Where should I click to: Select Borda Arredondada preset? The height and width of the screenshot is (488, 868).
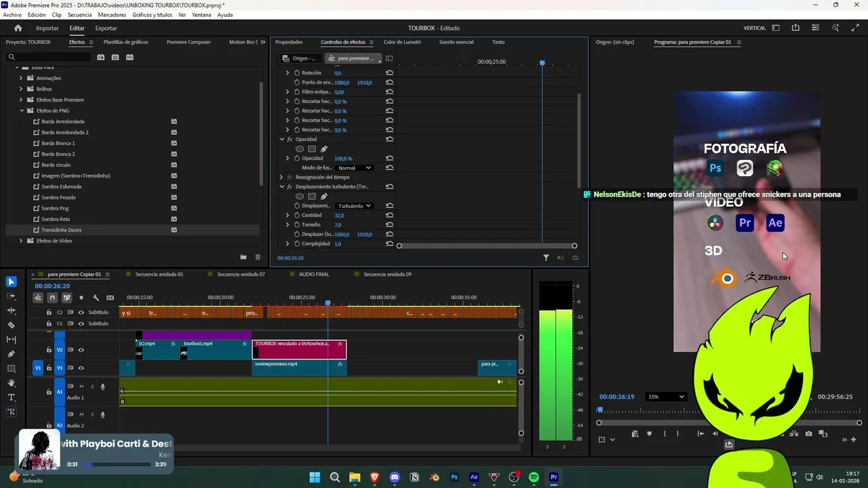[63, 121]
